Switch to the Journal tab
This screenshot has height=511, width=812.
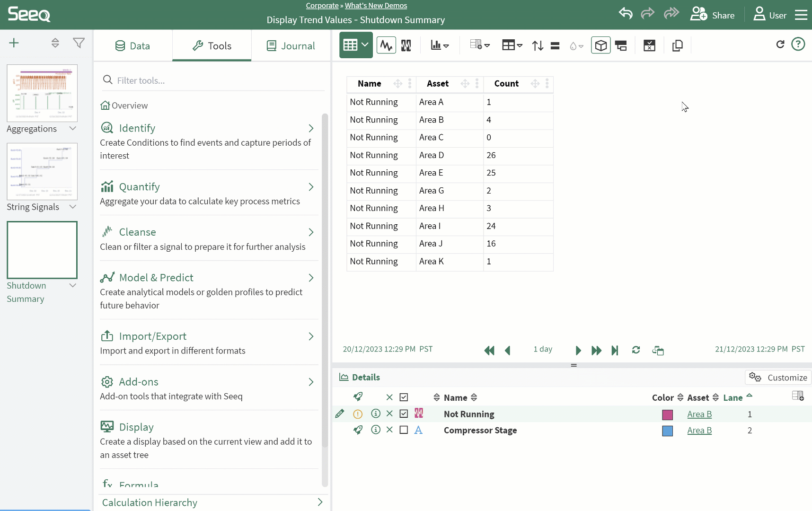click(x=291, y=46)
